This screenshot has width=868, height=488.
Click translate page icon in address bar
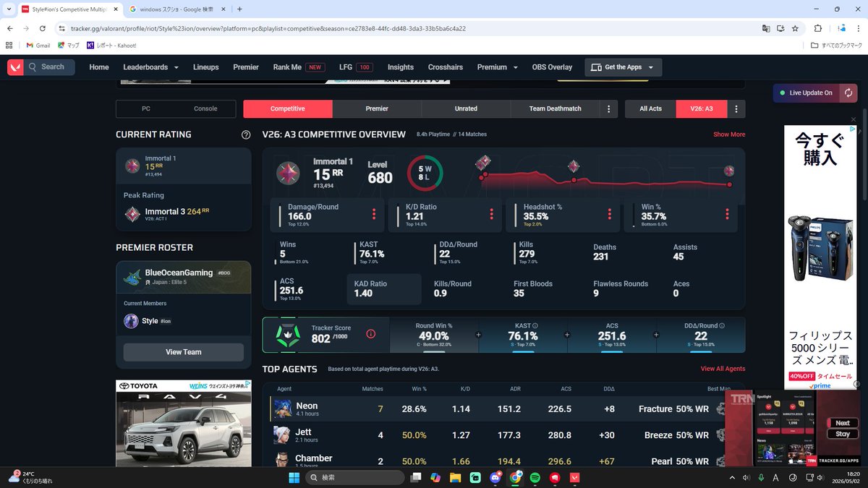(766, 28)
